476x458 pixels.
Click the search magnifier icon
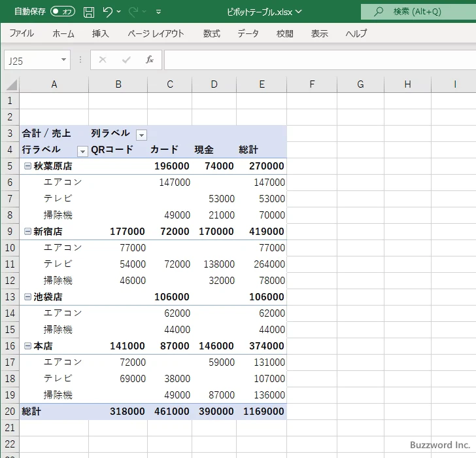(378, 12)
